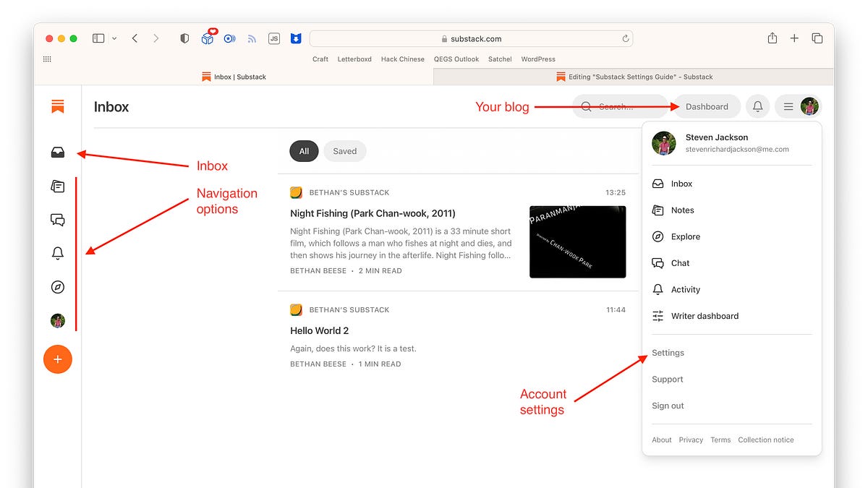Go back with Safari back arrow
The image size is (868, 488).
[x=135, y=38]
